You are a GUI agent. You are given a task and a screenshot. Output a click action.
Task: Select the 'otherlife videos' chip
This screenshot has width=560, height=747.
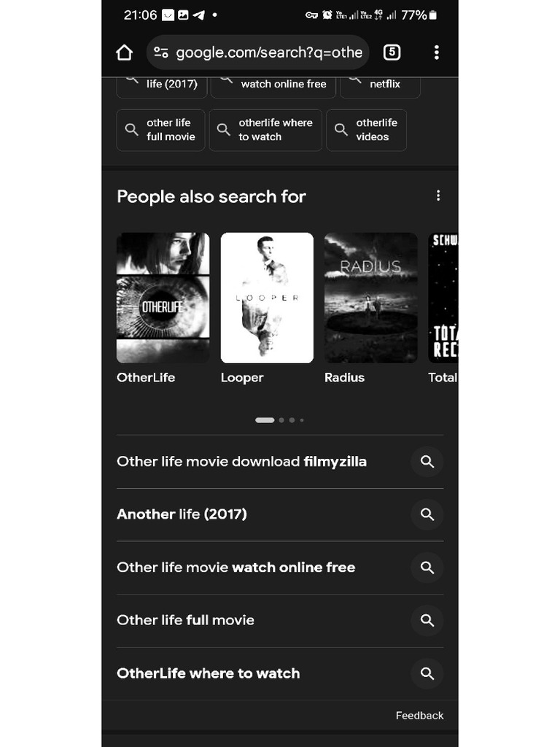click(367, 130)
